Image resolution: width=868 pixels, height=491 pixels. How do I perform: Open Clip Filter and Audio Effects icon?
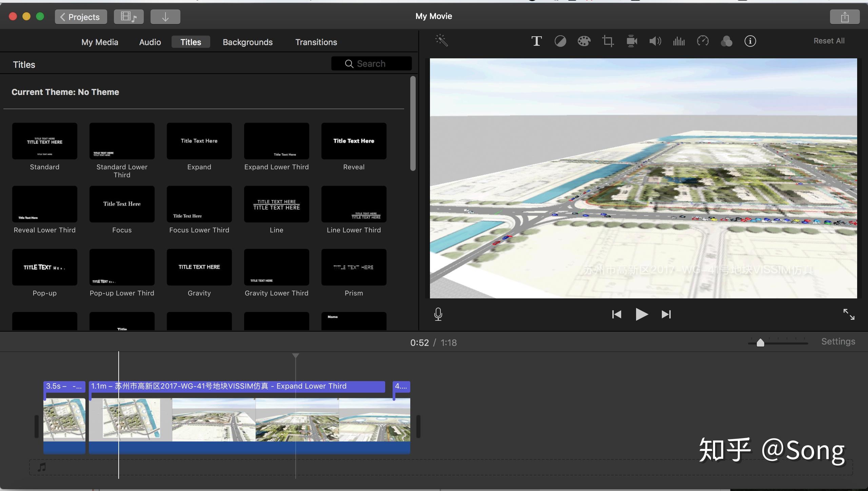[x=726, y=41]
